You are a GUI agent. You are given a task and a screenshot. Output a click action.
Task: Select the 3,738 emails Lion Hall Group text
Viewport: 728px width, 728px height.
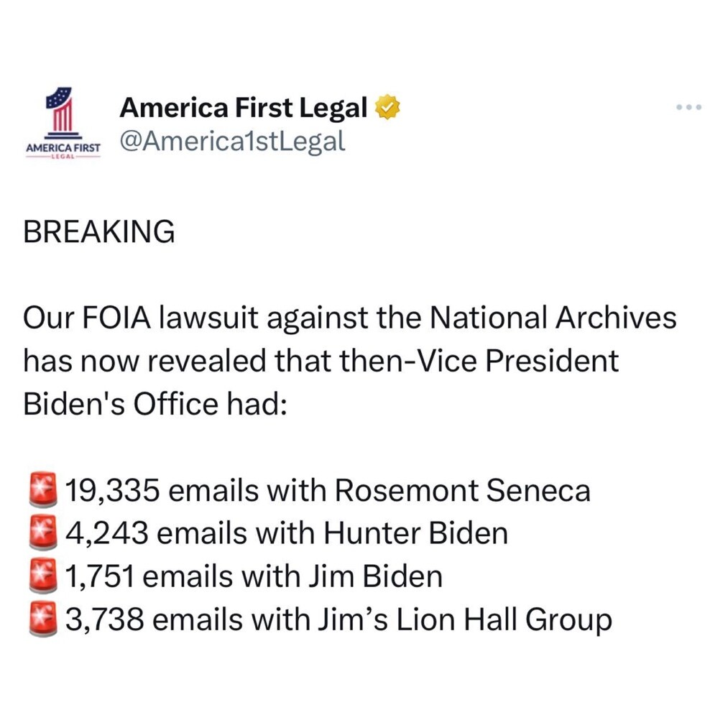click(x=338, y=620)
